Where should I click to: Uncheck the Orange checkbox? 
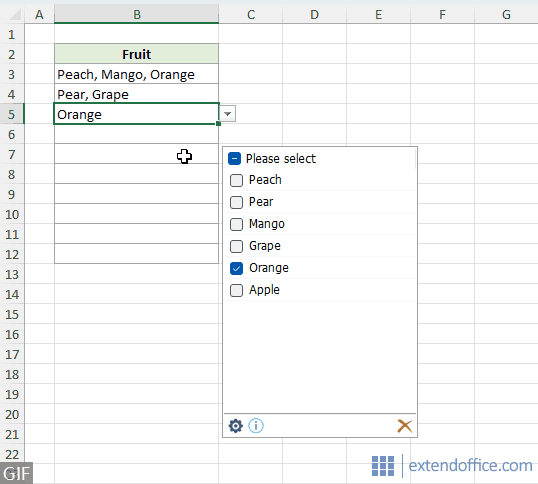[x=236, y=268]
